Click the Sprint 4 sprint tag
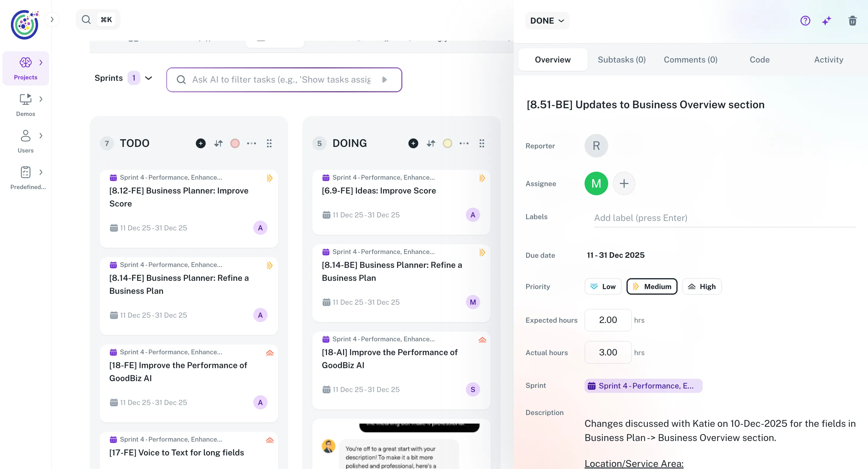The image size is (868, 469). point(643,386)
